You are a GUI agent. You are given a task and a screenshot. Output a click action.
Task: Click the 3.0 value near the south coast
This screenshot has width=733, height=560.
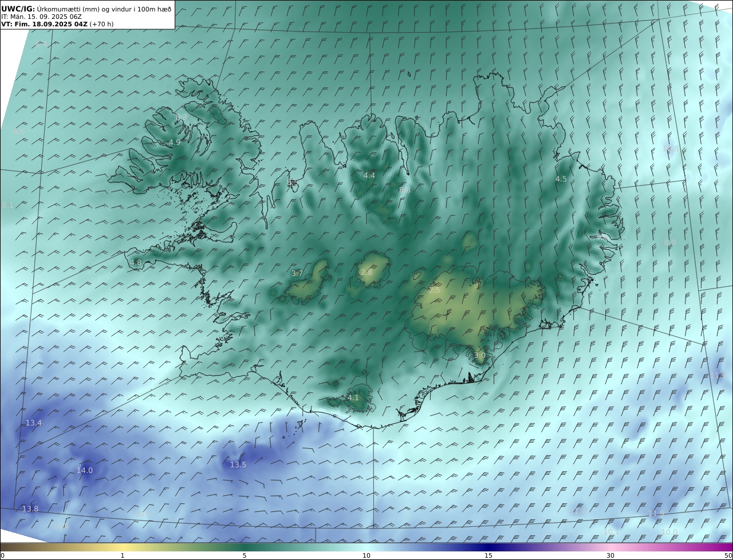[480, 356]
